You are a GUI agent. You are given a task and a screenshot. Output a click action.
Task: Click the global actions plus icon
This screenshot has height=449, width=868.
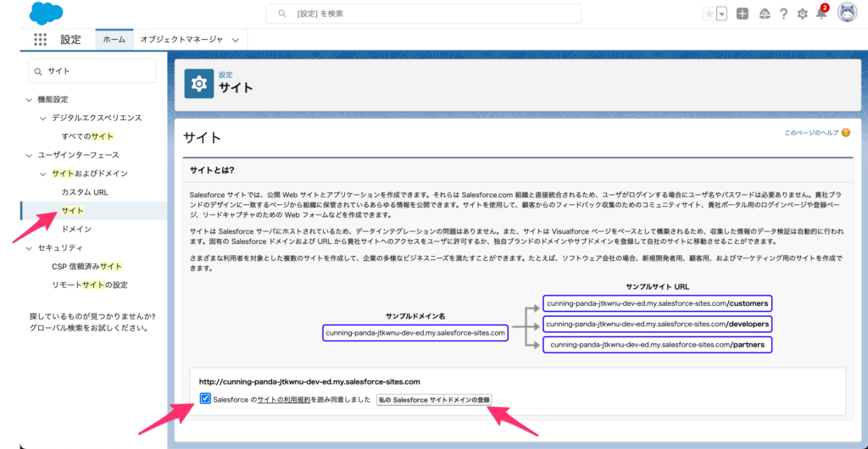point(743,14)
